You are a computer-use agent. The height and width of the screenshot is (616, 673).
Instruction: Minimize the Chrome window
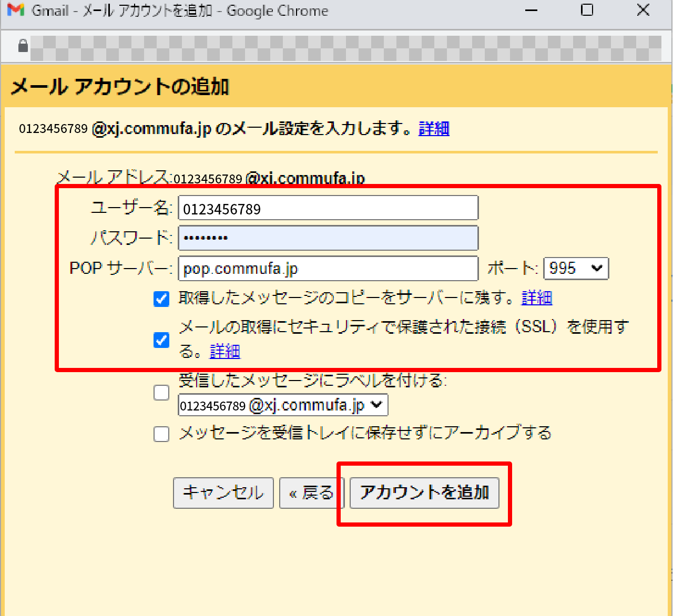pos(532,10)
